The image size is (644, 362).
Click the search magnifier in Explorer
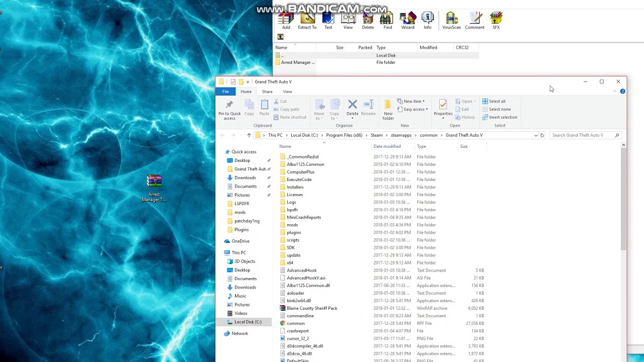(617, 135)
